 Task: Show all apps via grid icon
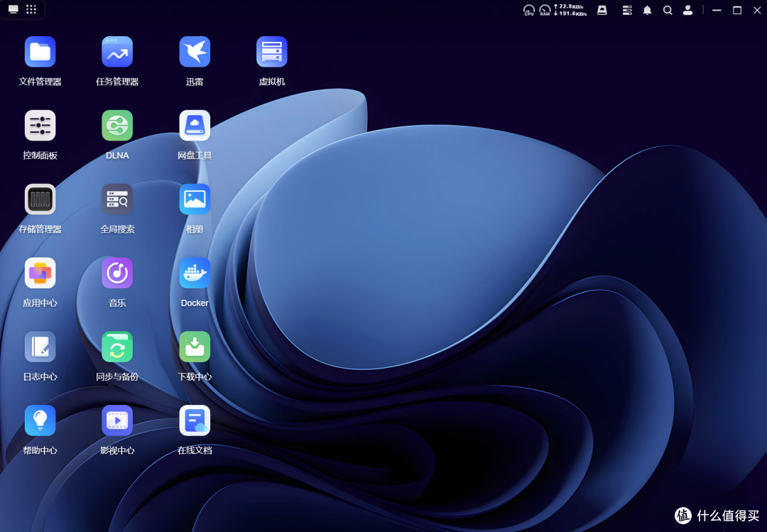point(31,9)
